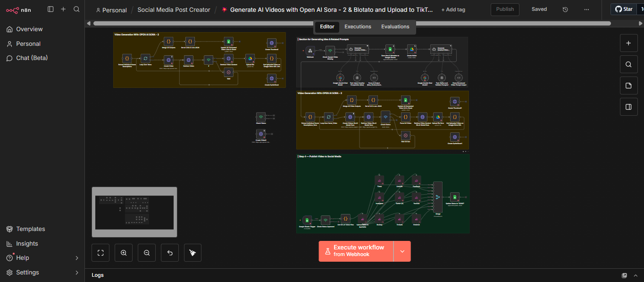Open the Execute workflow trigger dropdown arrow
Image resolution: width=644 pixels, height=282 pixels.
pyautogui.click(x=402, y=251)
